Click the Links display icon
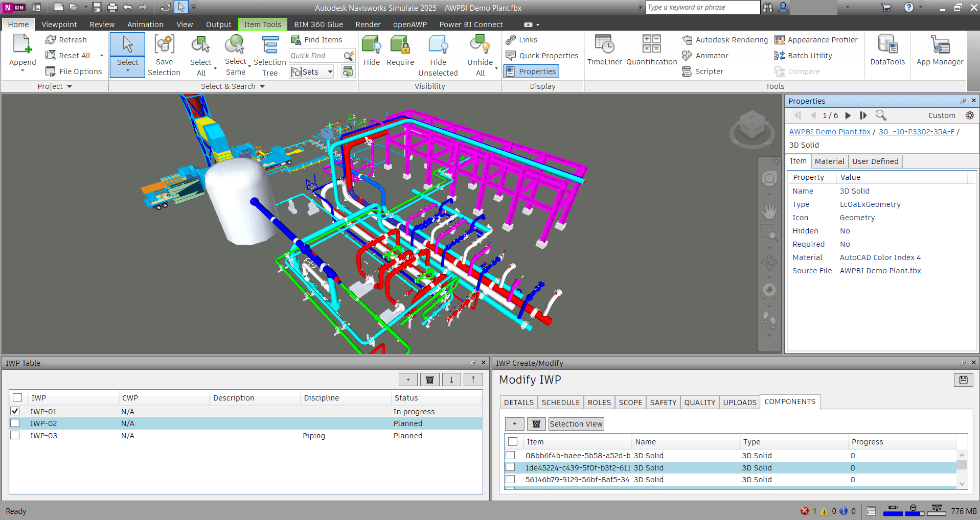980x520 pixels. pos(511,40)
